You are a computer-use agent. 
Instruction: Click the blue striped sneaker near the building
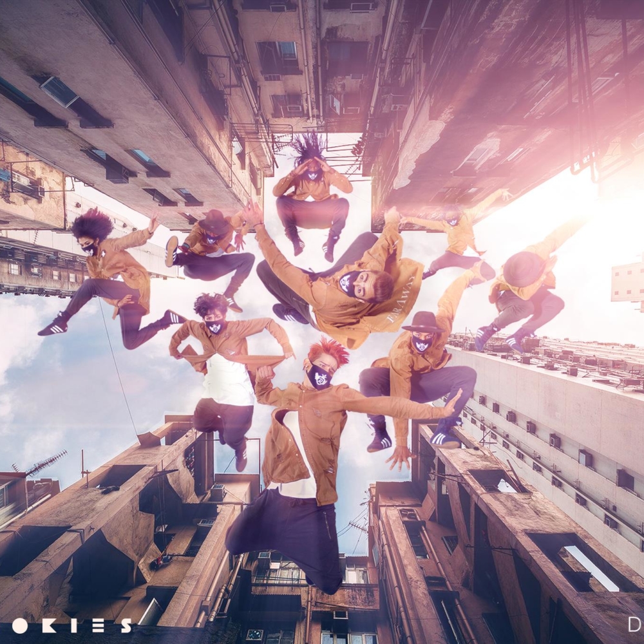pos(446,437)
